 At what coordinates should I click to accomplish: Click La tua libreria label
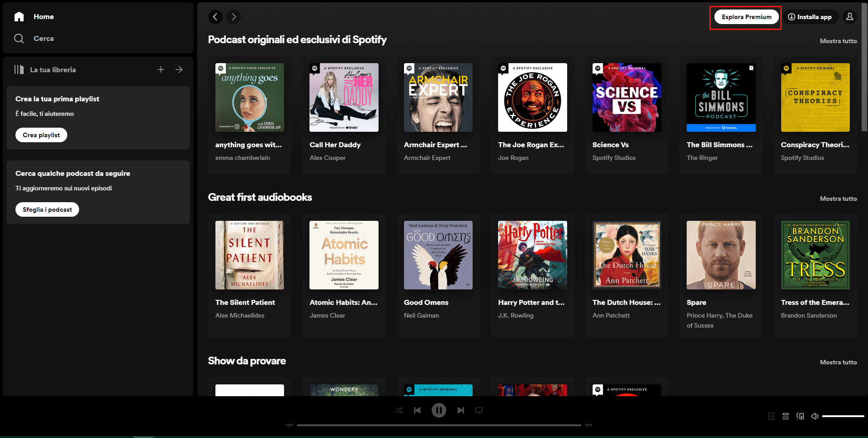point(53,70)
